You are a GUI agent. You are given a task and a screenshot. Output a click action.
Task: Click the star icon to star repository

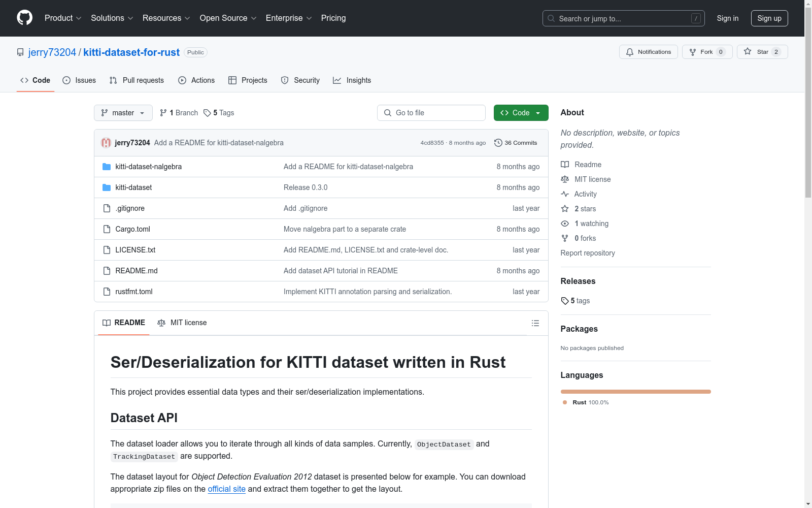[748, 51]
